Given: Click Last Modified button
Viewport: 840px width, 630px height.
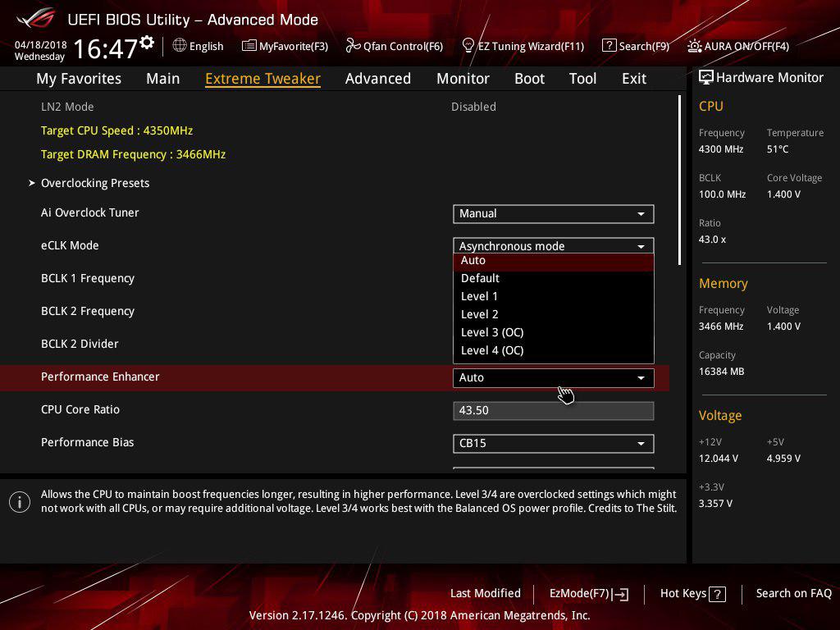Looking at the screenshot, I should [486, 594].
